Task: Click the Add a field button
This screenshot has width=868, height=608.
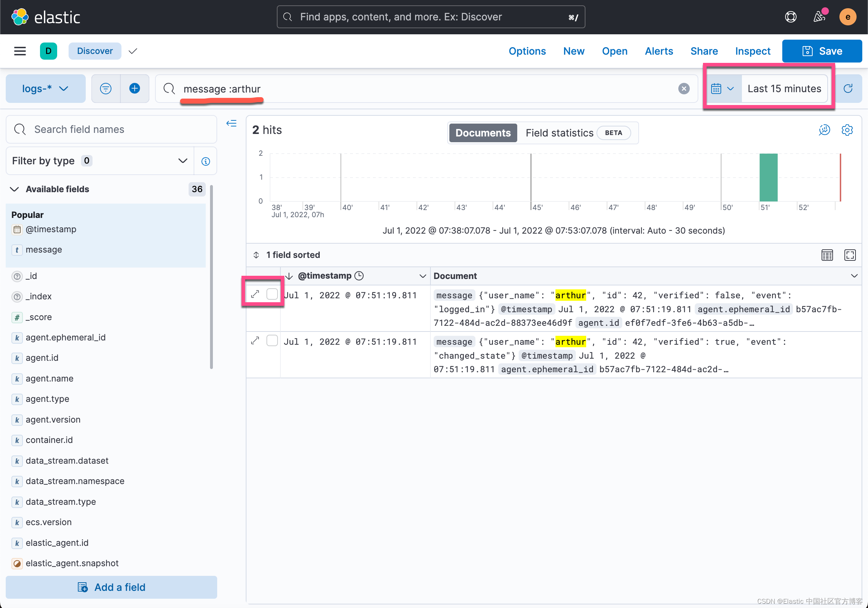Action: coord(111,587)
